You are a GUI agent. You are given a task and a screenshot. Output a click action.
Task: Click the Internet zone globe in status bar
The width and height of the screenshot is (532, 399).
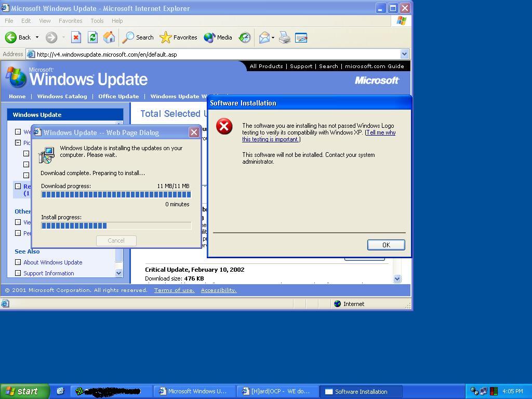337,303
